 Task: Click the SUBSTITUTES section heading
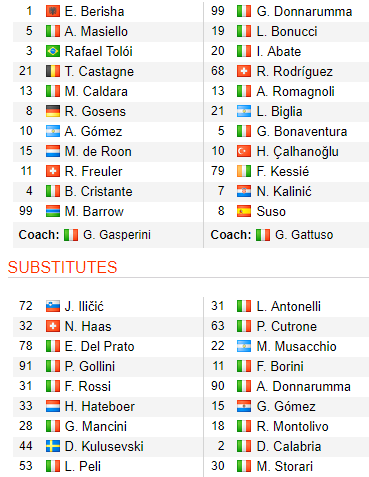[x=63, y=267]
